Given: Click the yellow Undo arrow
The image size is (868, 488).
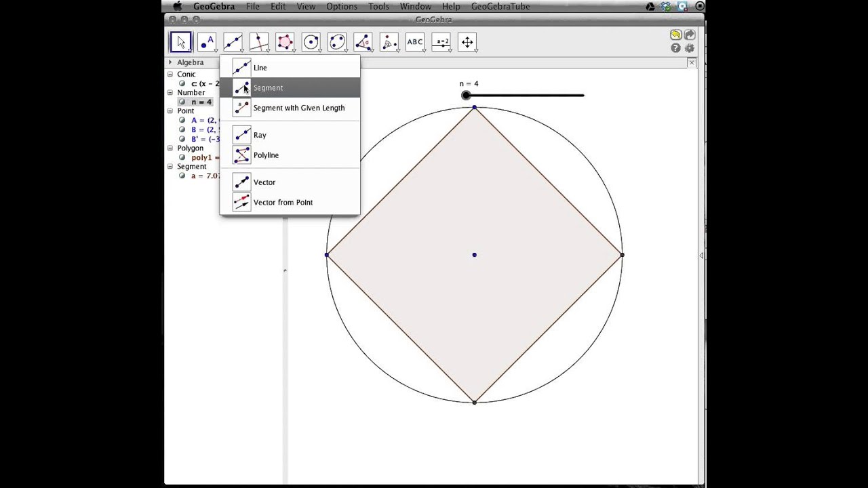Looking at the screenshot, I should (675, 35).
